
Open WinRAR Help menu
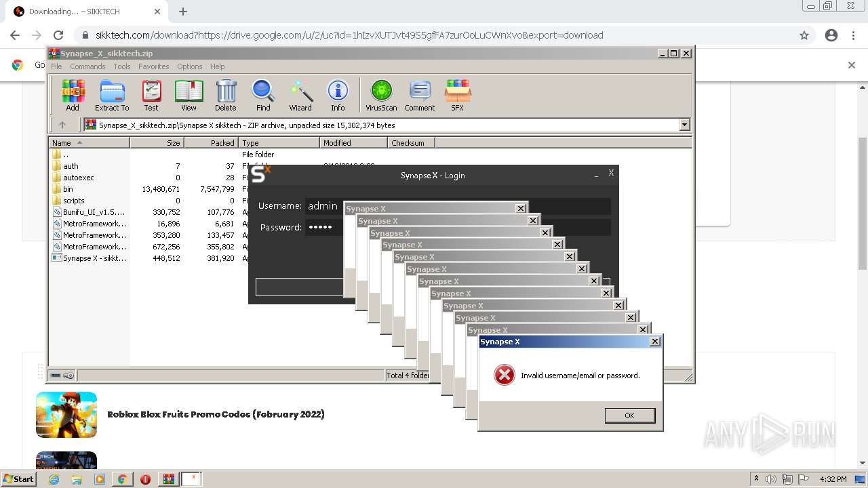point(217,66)
